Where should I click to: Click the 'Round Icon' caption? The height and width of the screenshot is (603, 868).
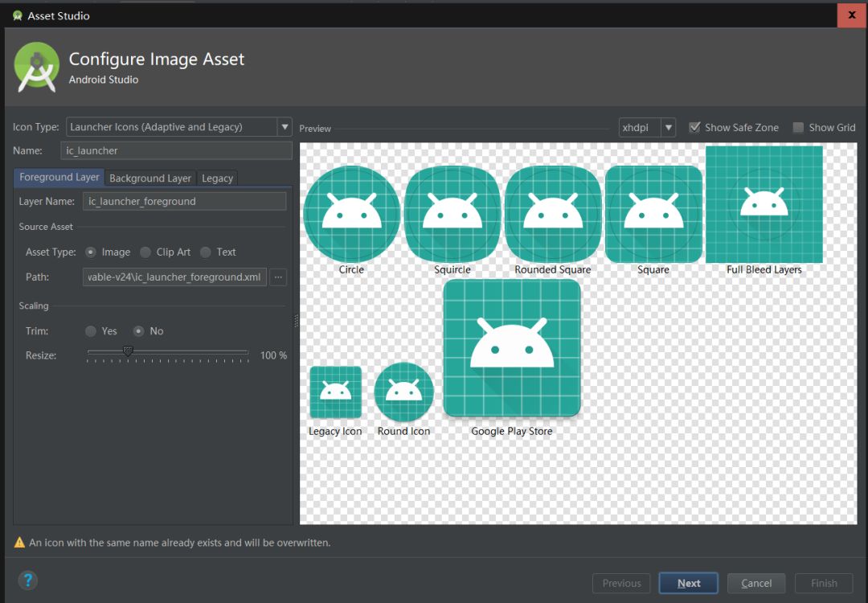(404, 432)
